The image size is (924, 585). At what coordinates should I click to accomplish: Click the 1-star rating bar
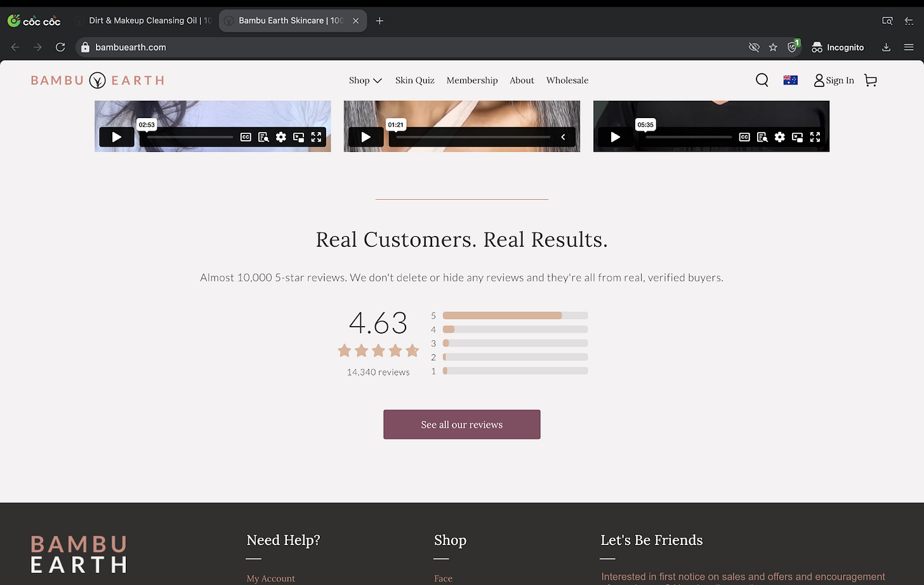pos(515,371)
